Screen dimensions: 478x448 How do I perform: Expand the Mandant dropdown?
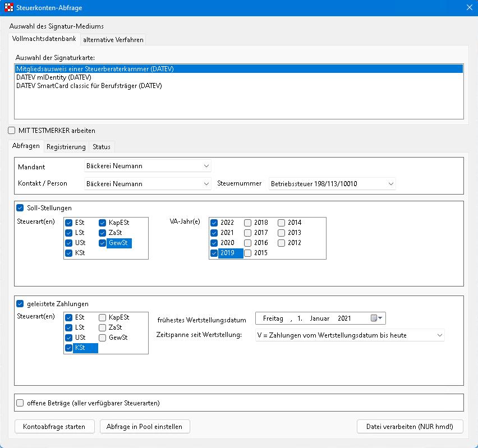206,166
